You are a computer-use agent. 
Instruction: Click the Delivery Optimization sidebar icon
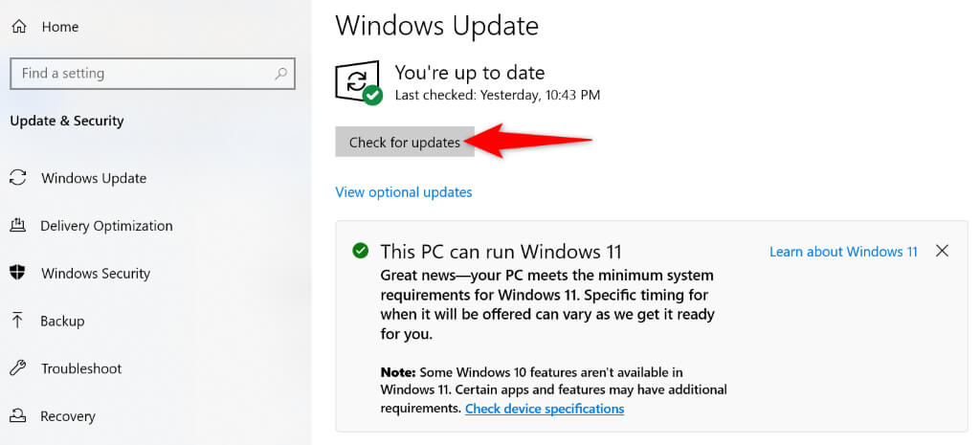click(x=18, y=226)
